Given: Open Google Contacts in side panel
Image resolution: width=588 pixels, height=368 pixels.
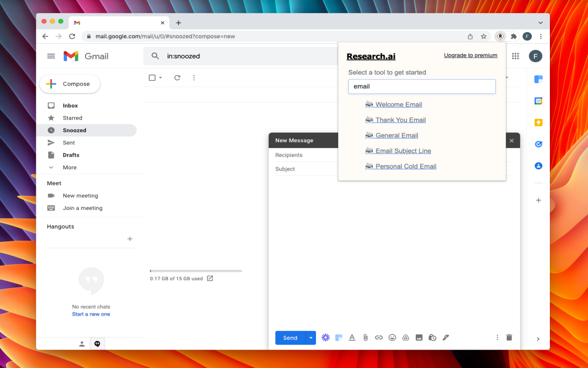Looking at the screenshot, I should pyautogui.click(x=538, y=166).
